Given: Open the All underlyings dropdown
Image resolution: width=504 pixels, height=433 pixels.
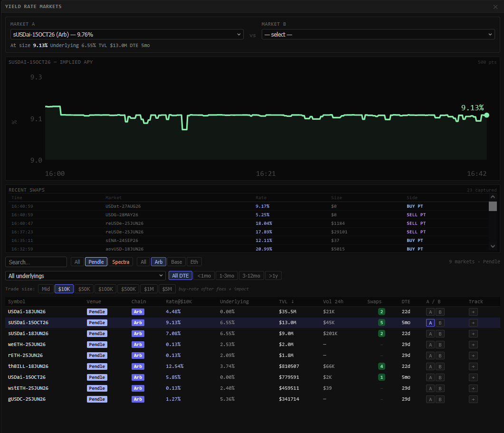Looking at the screenshot, I should (85, 276).
